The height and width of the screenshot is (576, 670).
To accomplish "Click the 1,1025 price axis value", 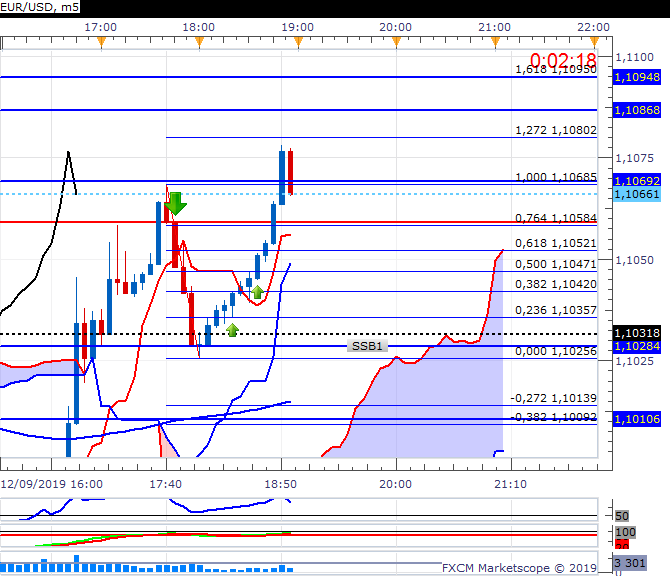I will [635, 361].
